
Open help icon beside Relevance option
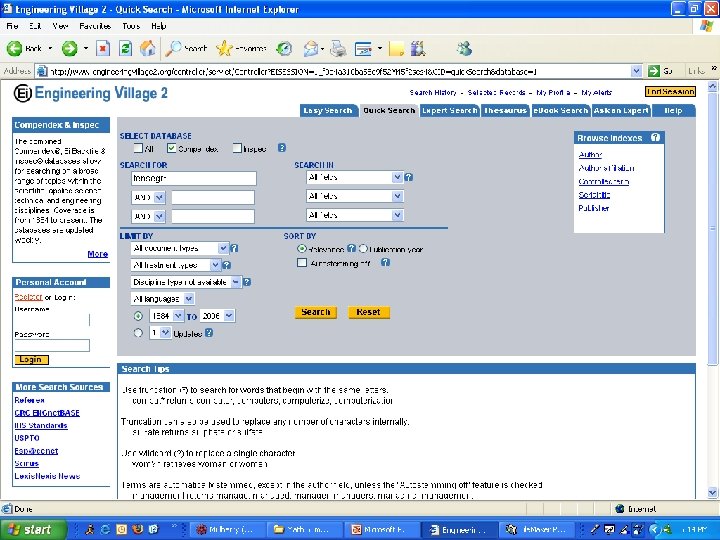pos(351,248)
